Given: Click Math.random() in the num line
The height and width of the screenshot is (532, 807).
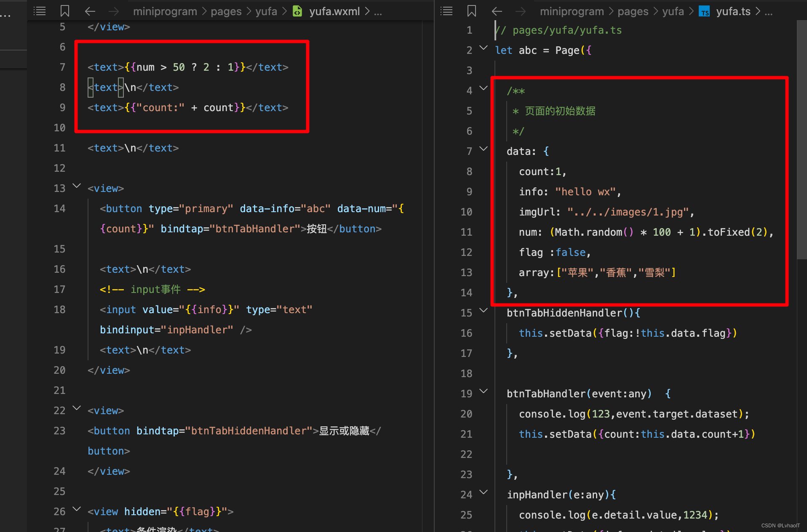Looking at the screenshot, I should click(594, 232).
